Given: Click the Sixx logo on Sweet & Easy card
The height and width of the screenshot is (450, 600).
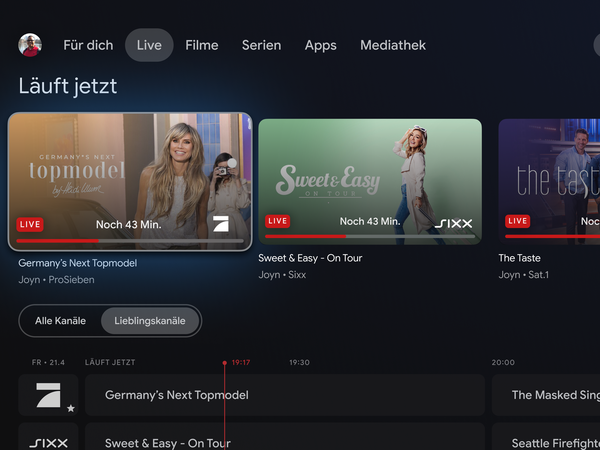Looking at the screenshot, I should pyautogui.click(x=453, y=223).
